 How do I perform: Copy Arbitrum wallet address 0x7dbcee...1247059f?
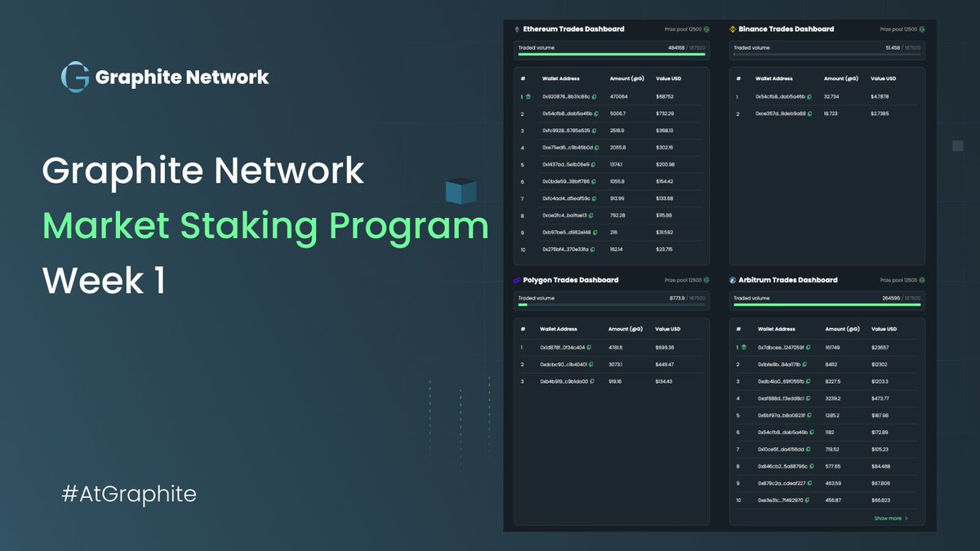click(x=808, y=348)
